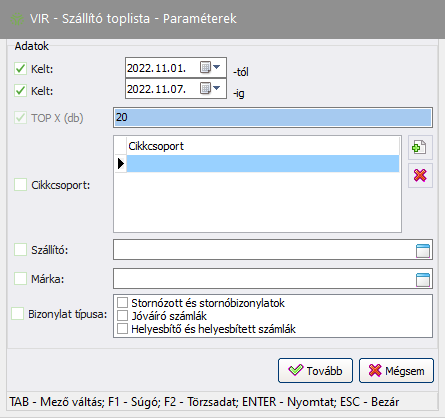
Task: Uncheck the first Kelt checkbox
Action: pyautogui.click(x=20, y=69)
